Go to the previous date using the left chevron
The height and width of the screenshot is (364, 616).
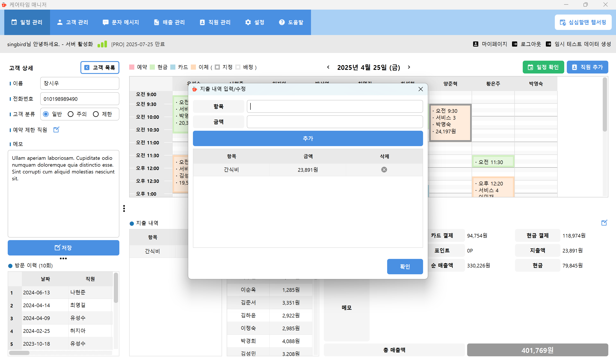click(x=328, y=67)
